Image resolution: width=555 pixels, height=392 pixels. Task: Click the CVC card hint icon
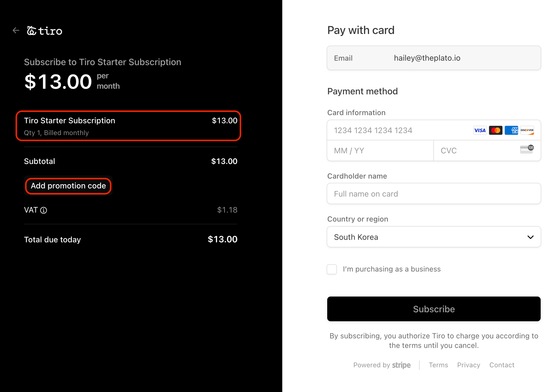527,149
